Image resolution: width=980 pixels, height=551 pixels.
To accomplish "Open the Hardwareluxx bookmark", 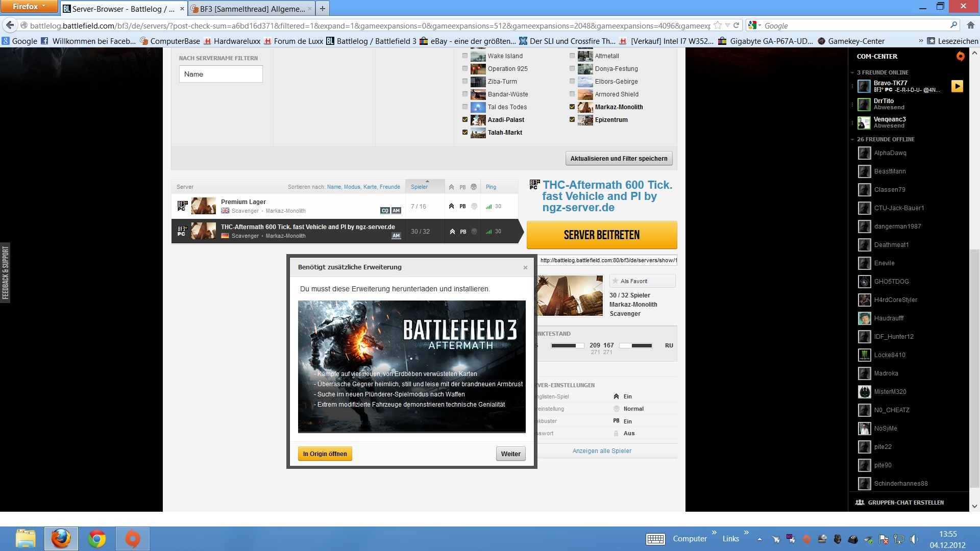I will pos(232,41).
